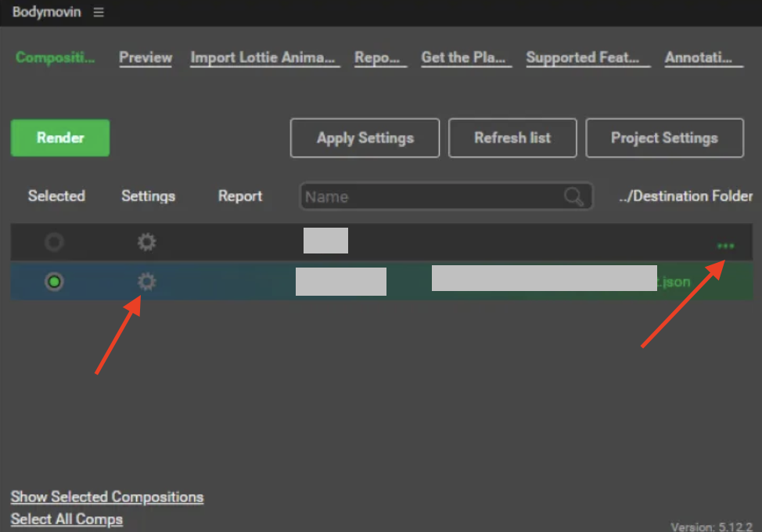This screenshot has width=762, height=532.
Task: Switch to the Annotations tab
Action: [702, 58]
